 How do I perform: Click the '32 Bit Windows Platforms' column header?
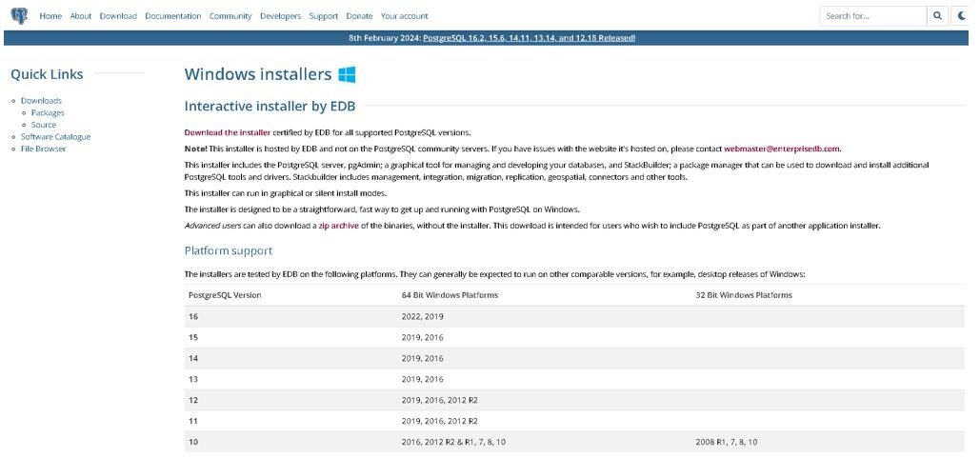[x=744, y=295]
